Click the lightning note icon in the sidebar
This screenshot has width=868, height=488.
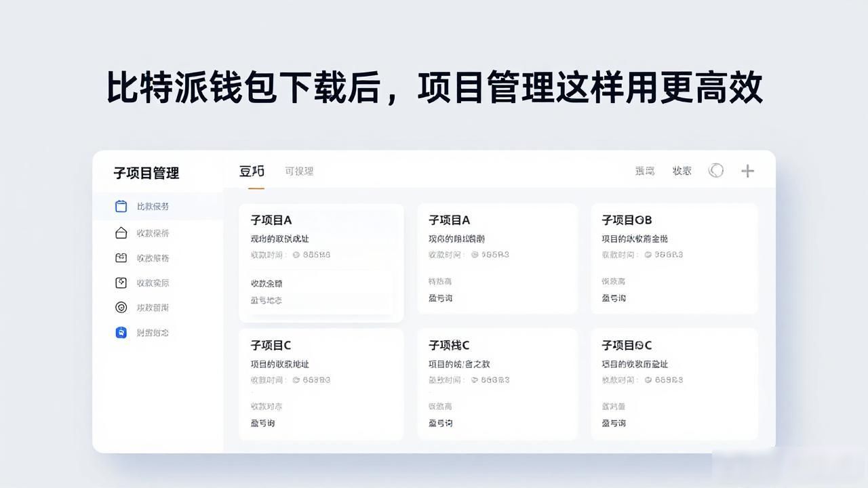(121, 283)
